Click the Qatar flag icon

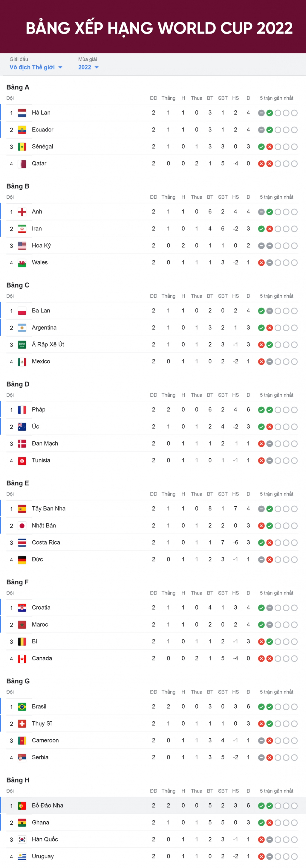22,164
